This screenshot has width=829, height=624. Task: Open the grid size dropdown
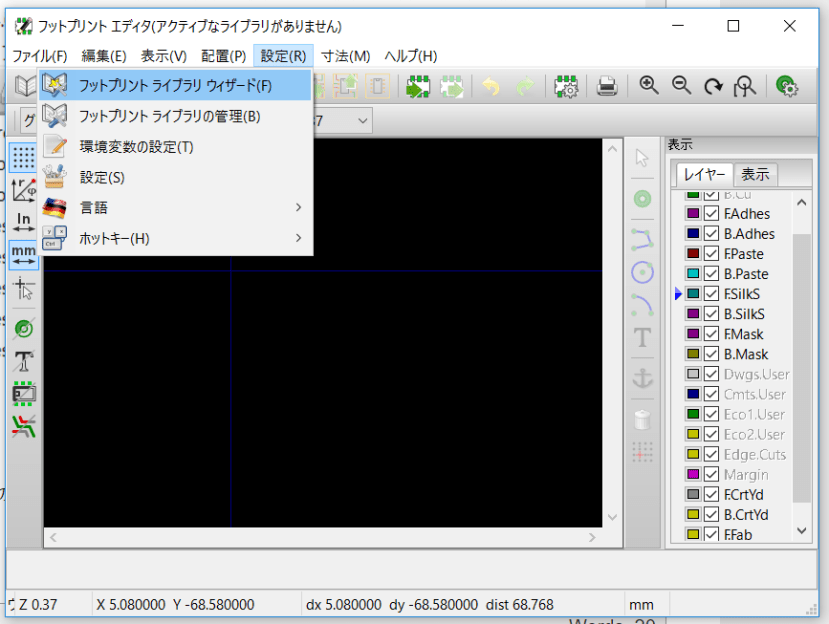[362, 121]
